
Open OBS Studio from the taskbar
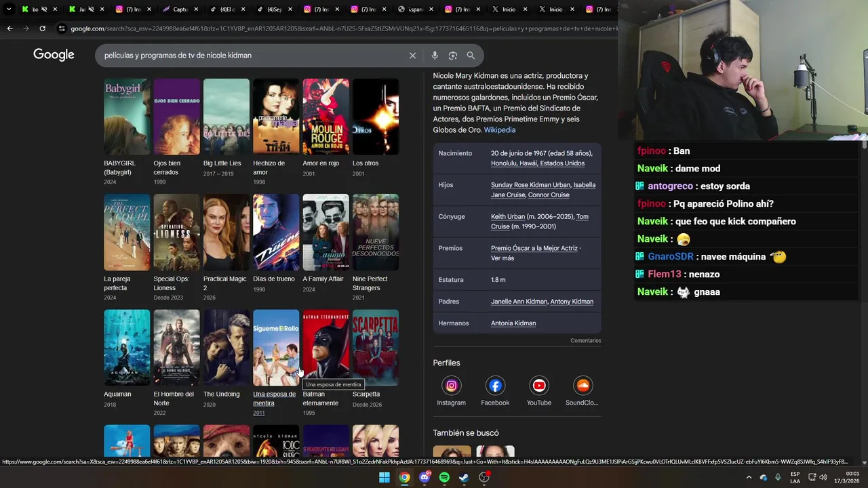click(484, 477)
